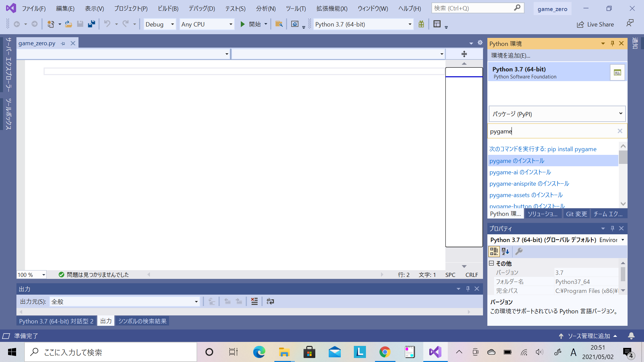
Task: Click the Open File folder icon
Action: (x=68, y=24)
